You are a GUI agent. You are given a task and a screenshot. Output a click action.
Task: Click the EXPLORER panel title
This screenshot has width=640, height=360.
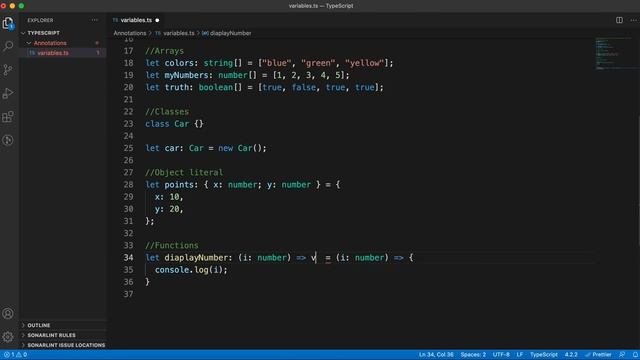click(40, 20)
